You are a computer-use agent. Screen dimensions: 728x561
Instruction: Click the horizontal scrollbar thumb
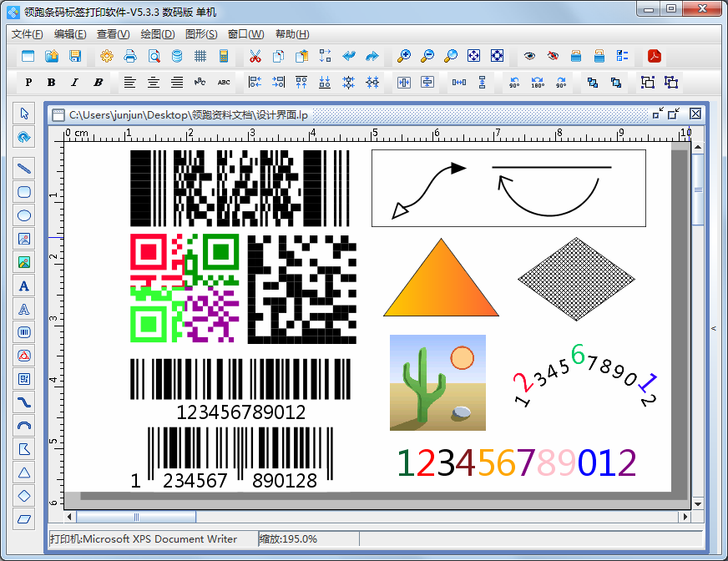[136, 517]
